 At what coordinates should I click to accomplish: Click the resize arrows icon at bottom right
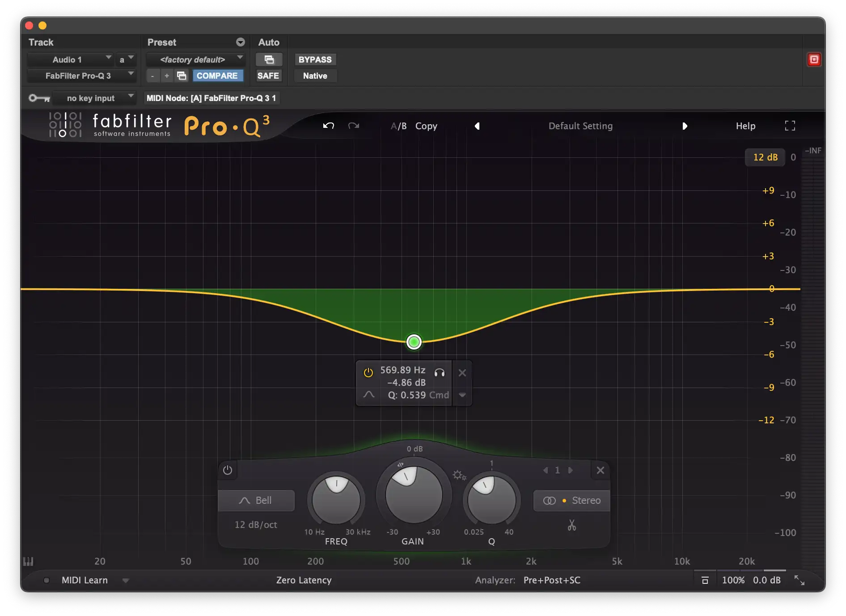coord(799,580)
